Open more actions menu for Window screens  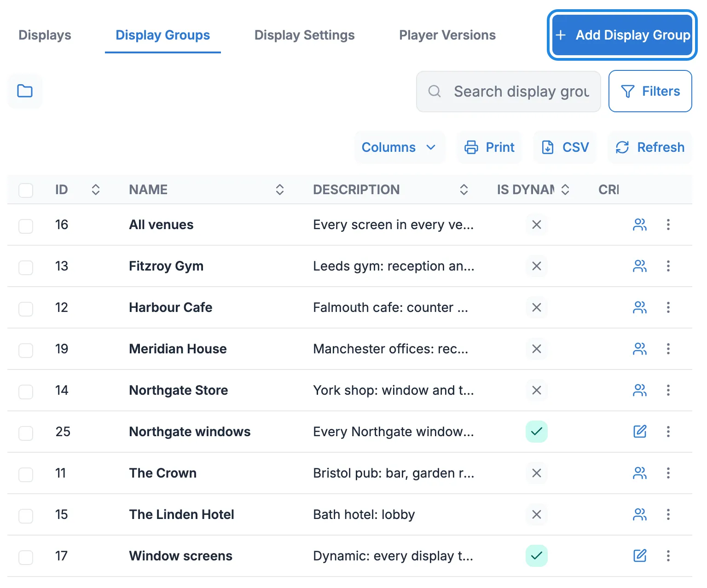coord(668,556)
